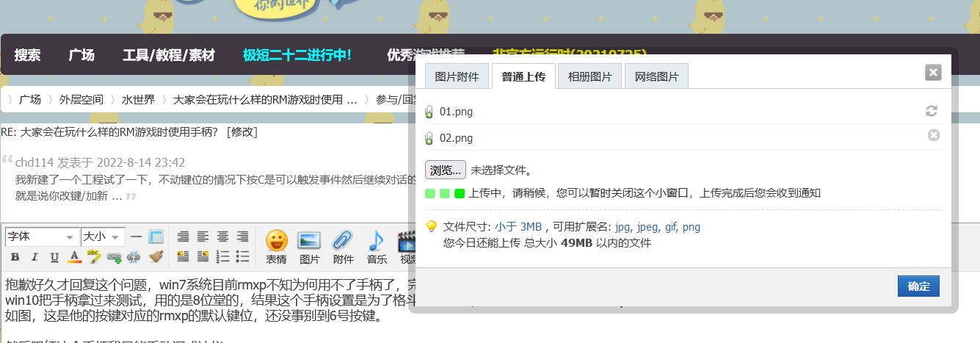Open the 外层空间 breadcrumb link
Image resolution: width=980 pixels, height=343 pixels.
coord(81,100)
